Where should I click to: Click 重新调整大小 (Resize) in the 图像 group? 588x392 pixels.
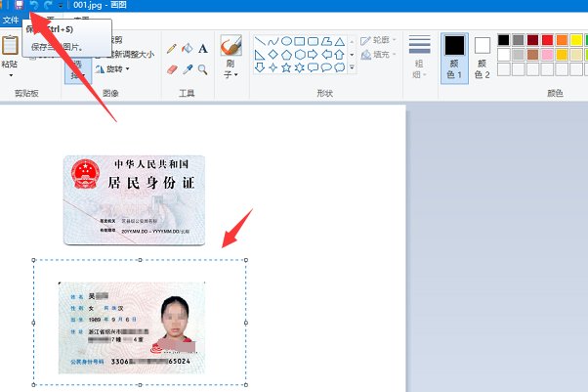click(x=129, y=54)
